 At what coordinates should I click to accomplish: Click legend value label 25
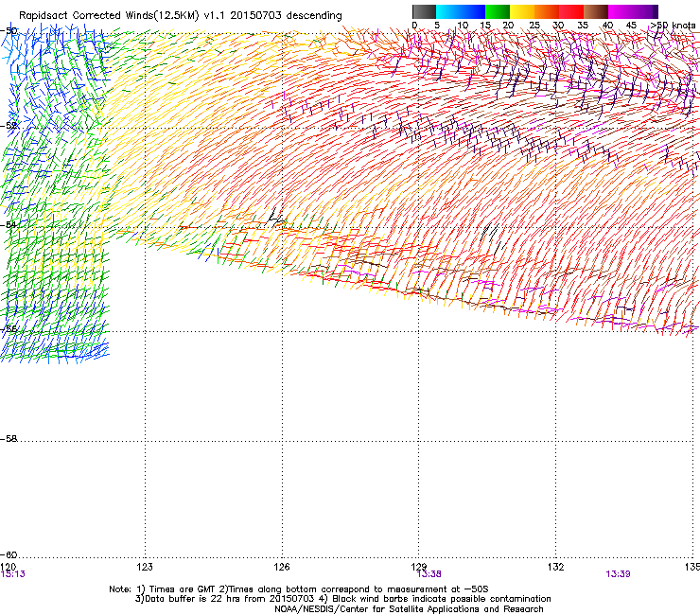534,26
